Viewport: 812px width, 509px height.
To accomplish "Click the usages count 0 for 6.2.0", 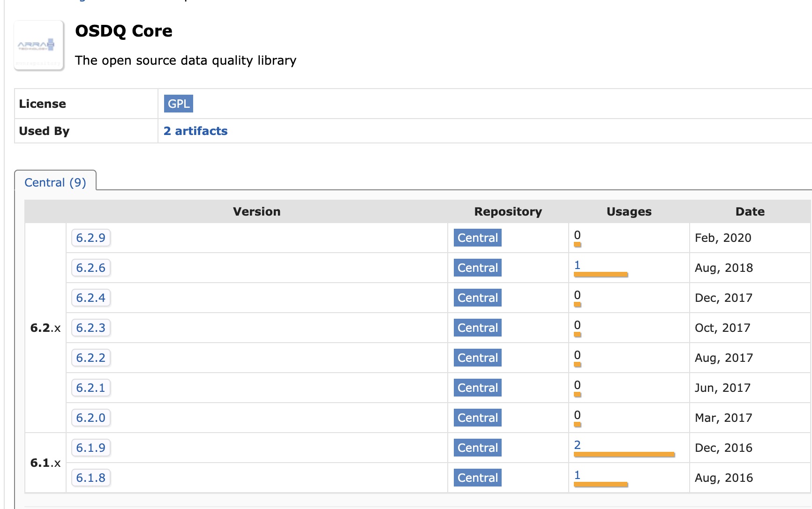I will coord(578,415).
